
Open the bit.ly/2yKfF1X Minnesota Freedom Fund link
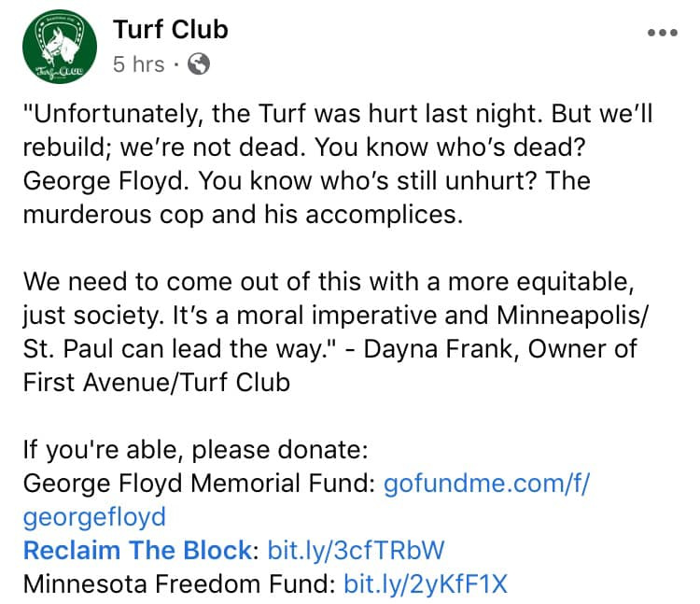point(426,583)
